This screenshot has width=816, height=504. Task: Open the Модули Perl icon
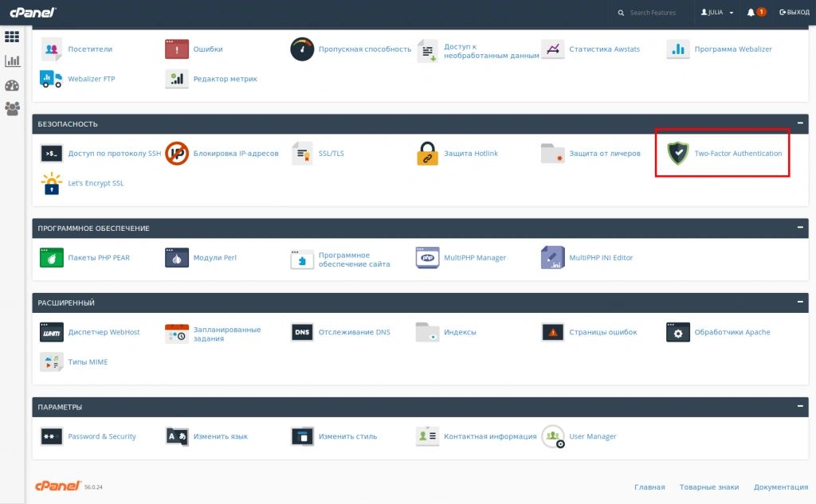[177, 258]
